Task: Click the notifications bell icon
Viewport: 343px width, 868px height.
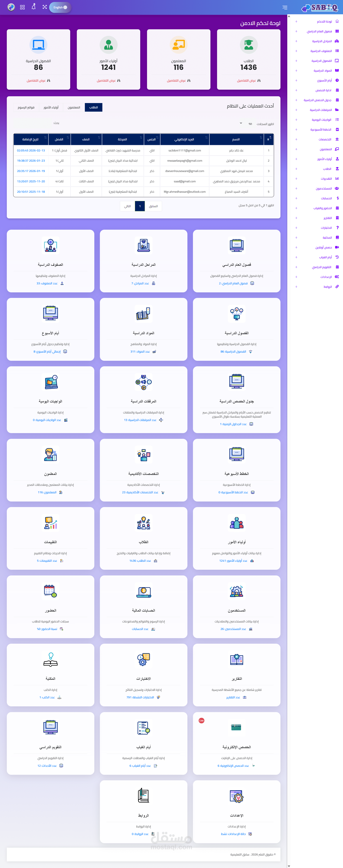Action: coord(33,7)
